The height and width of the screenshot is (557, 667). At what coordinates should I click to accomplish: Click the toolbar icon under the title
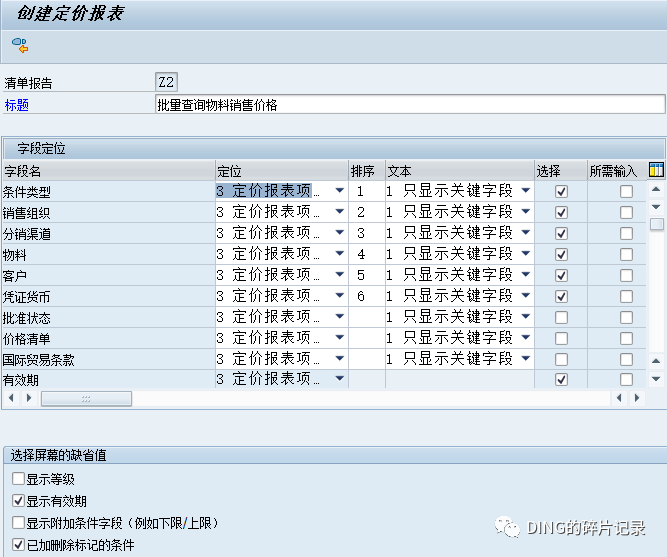20,46
